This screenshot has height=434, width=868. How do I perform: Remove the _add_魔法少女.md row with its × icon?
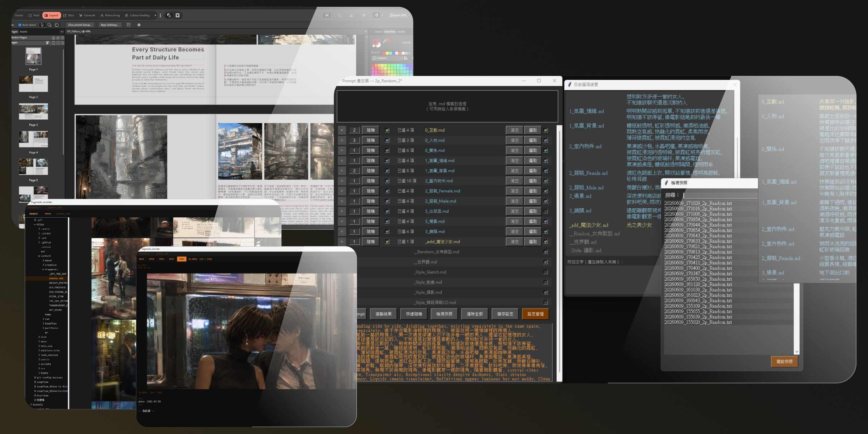coord(342,242)
